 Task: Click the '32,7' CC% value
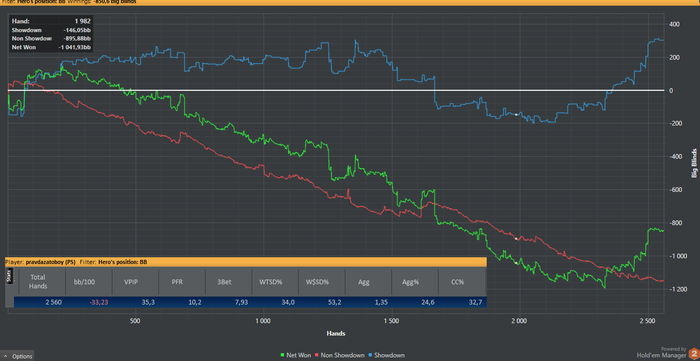click(x=474, y=302)
